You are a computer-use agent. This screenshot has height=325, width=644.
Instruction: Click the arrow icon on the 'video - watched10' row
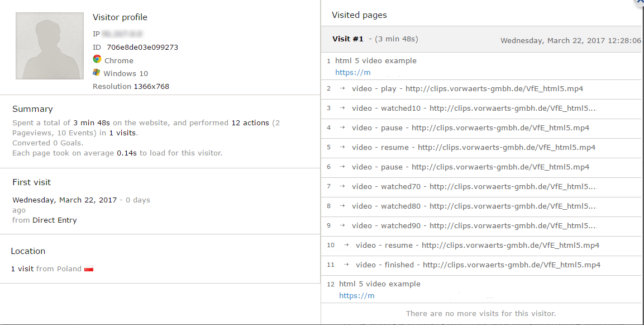[x=341, y=108]
